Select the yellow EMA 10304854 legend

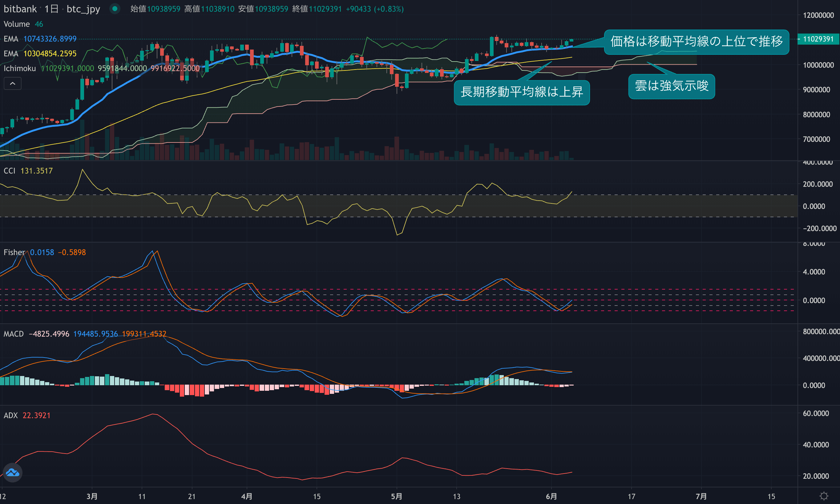(x=11, y=54)
